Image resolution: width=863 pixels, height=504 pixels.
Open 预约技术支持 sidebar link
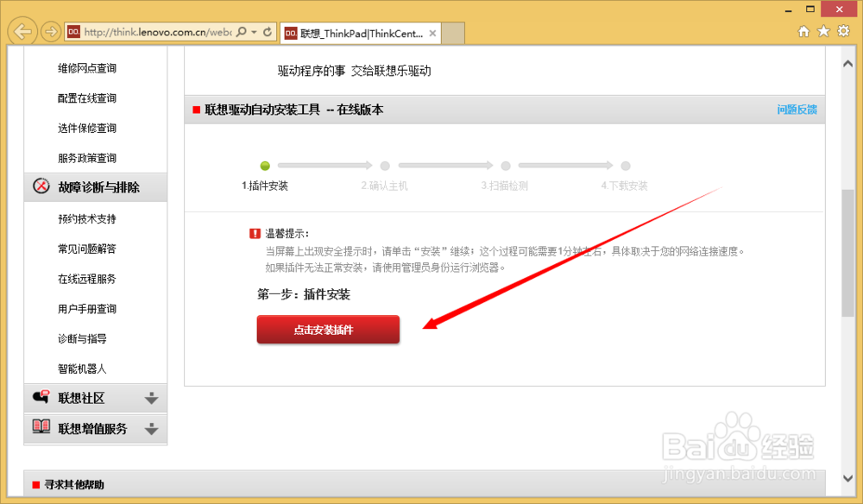pos(87,219)
